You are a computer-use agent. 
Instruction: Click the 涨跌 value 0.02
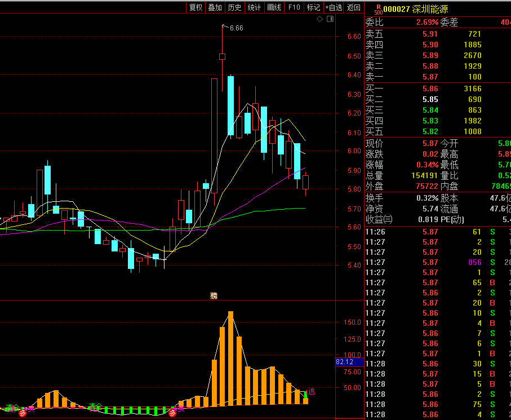[x=430, y=154]
